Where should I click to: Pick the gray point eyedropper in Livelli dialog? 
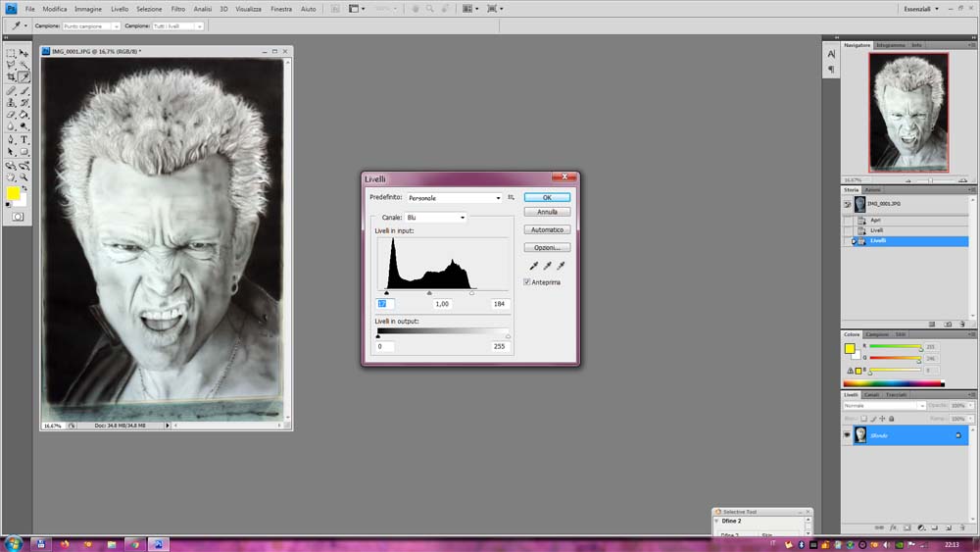coord(548,266)
